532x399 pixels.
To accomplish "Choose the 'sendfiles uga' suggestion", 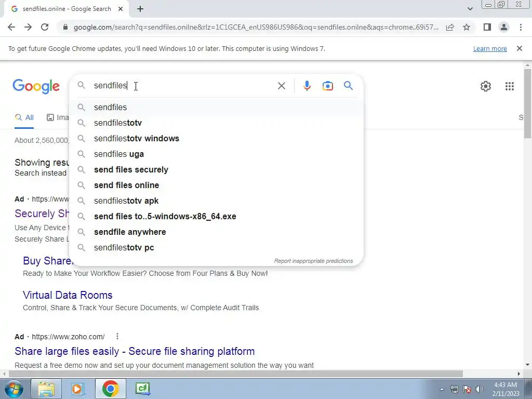I will click(216, 154).
